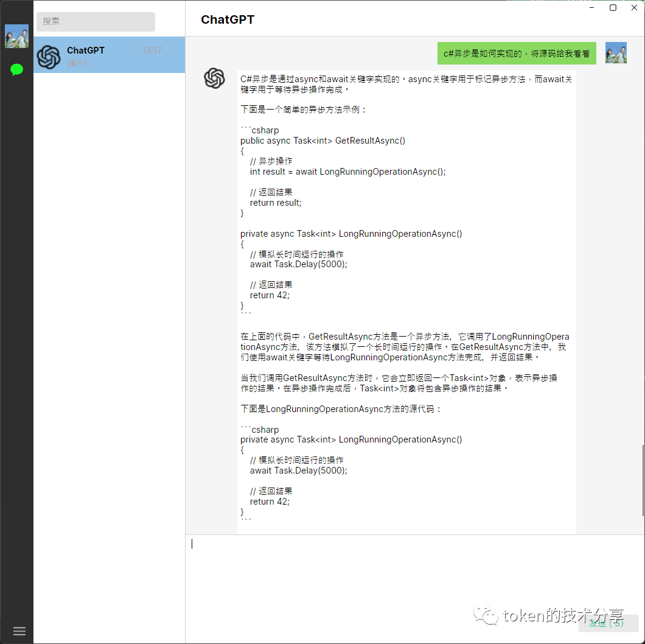Viewport: 645px width, 644px height.
Task: Click the first '// 模拟长时间运行的操作' comment
Action: tap(296, 254)
